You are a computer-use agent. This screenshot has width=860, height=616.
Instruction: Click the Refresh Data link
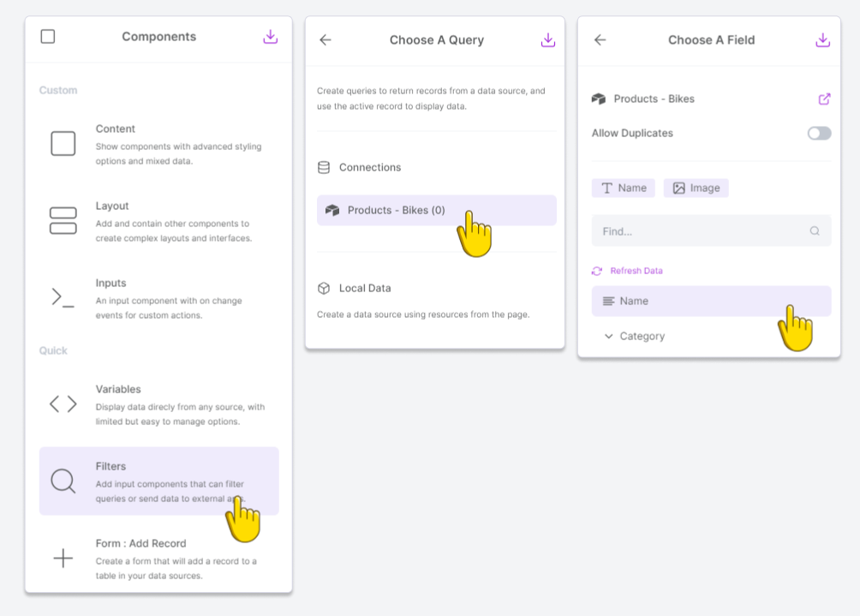pyautogui.click(x=636, y=271)
